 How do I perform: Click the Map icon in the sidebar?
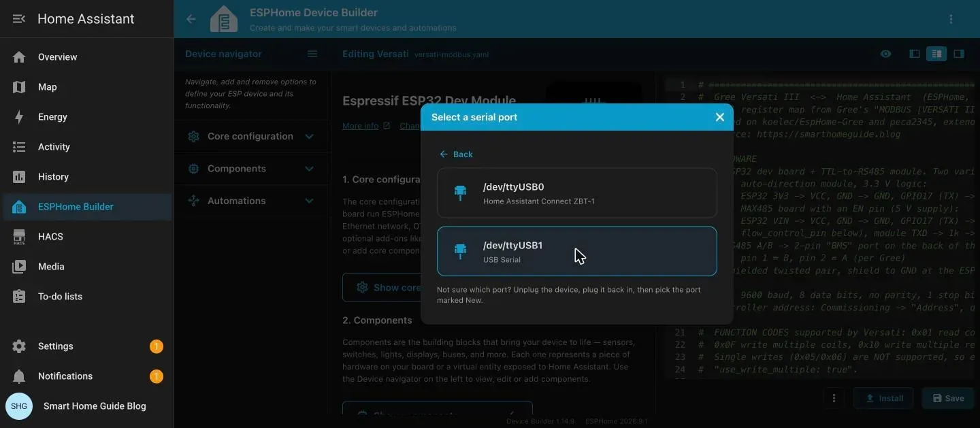point(19,87)
